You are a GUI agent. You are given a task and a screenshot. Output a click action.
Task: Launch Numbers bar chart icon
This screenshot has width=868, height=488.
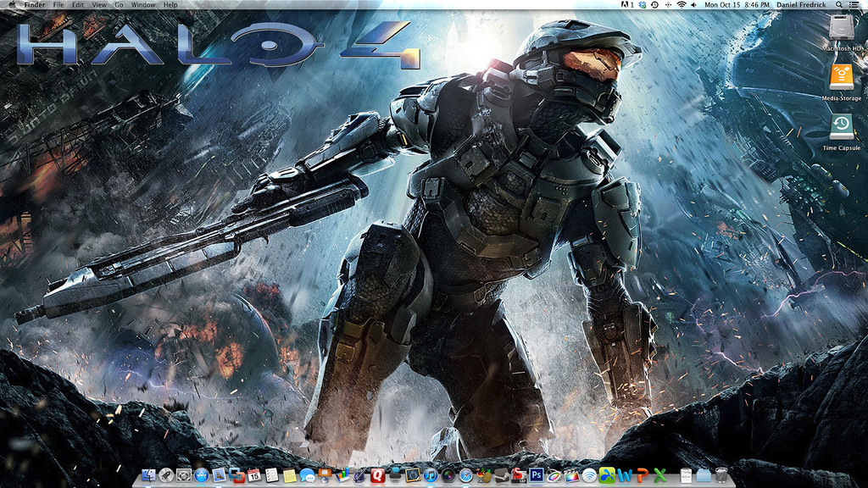coord(342,475)
